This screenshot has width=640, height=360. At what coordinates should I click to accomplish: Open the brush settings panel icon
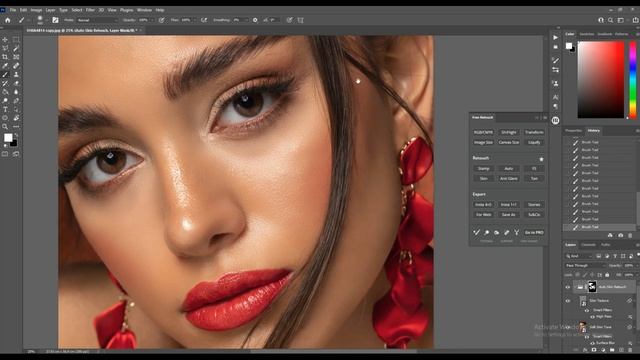coord(55,20)
